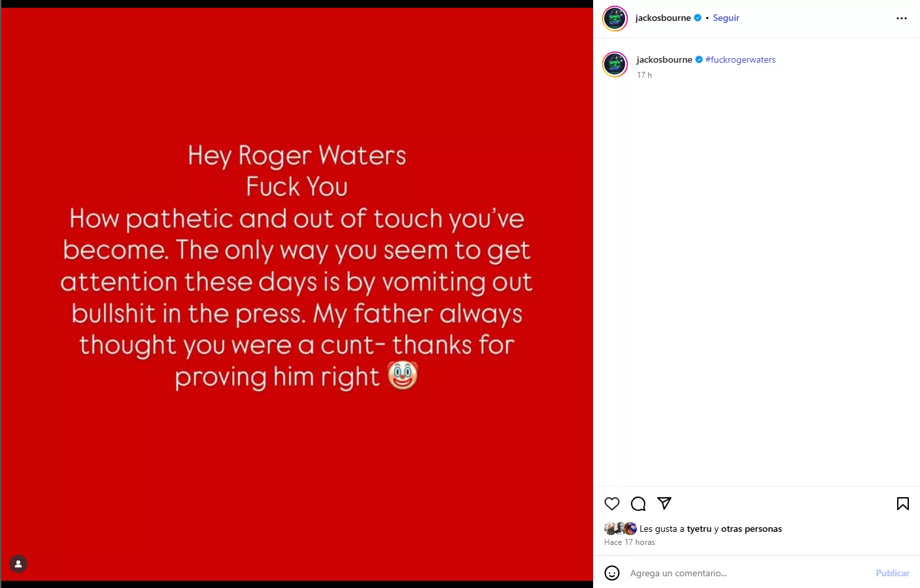Image resolution: width=920 pixels, height=588 pixels.
Task: Click the 'Hace 17 horas' timestamp
Action: [630, 542]
